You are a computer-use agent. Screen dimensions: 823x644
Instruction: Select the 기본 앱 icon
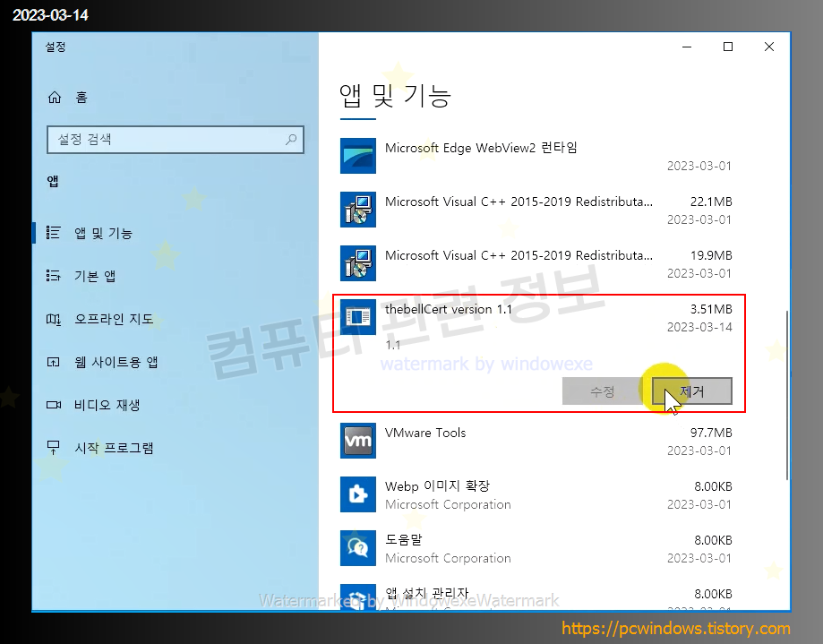click(54, 276)
